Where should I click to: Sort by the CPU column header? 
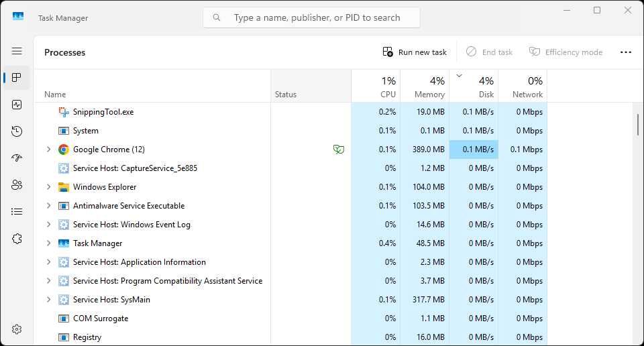(x=376, y=86)
